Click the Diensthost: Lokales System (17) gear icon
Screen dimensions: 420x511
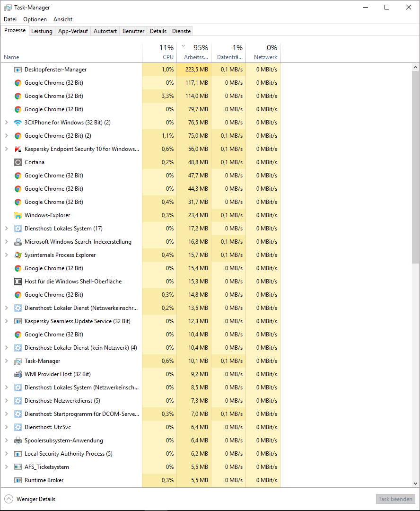[18, 229]
